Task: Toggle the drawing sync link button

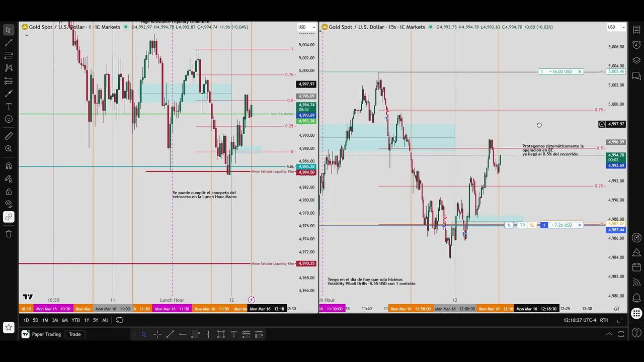Action: click(9, 217)
